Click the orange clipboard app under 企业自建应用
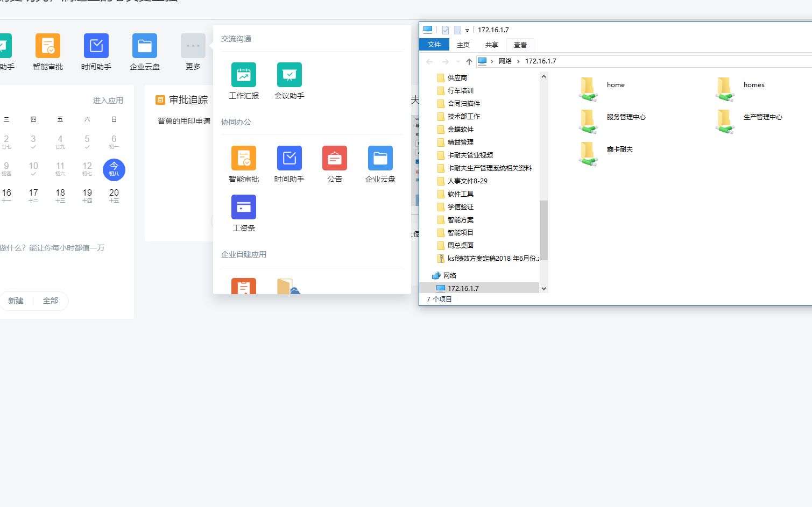812x507 pixels. tap(244, 286)
